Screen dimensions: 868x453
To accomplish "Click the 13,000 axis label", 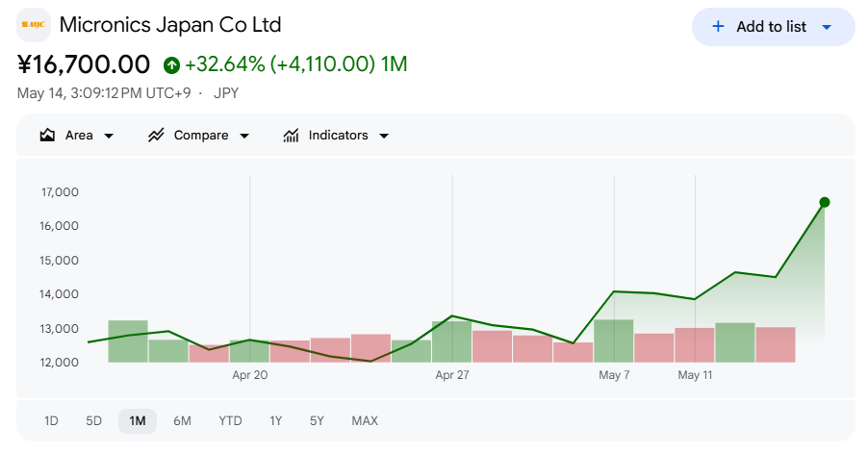I will [x=59, y=329].
